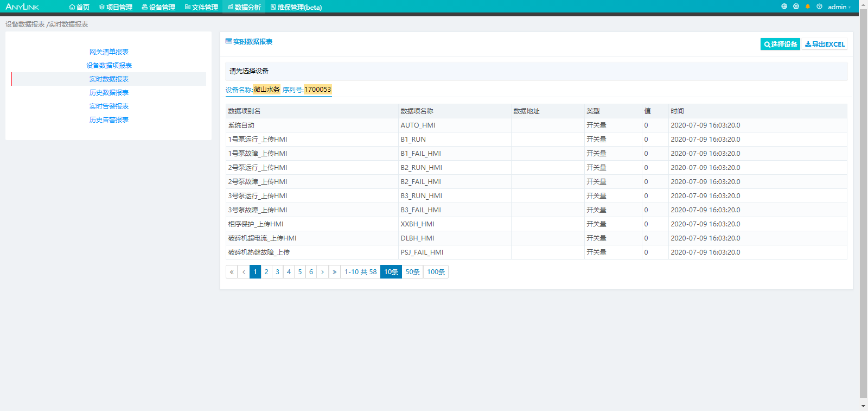Screen dimensions: 868x411
Task: Click the AnyLink logo
Action: 22,7
